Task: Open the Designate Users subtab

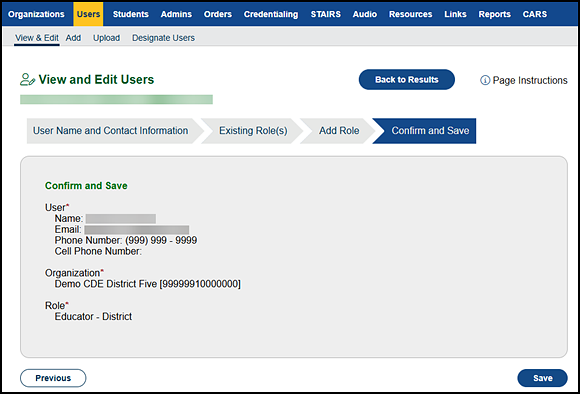Action: click(x=163, y=38)
